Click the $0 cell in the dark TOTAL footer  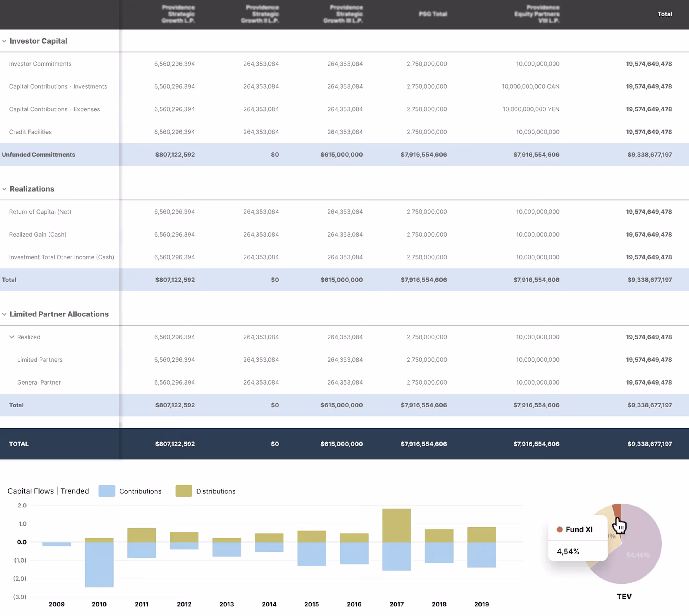click(x=275, y=444)
